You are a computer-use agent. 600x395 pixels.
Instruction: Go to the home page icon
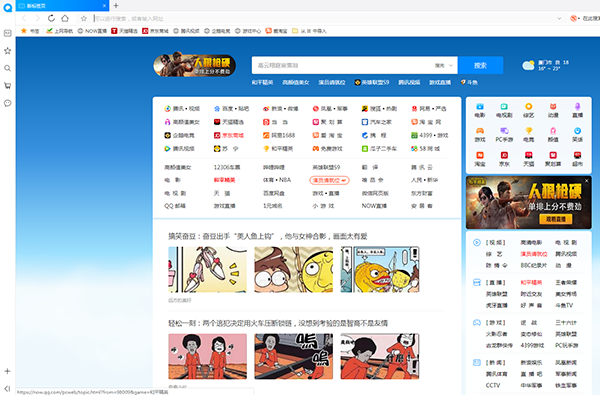click(65, 18)
